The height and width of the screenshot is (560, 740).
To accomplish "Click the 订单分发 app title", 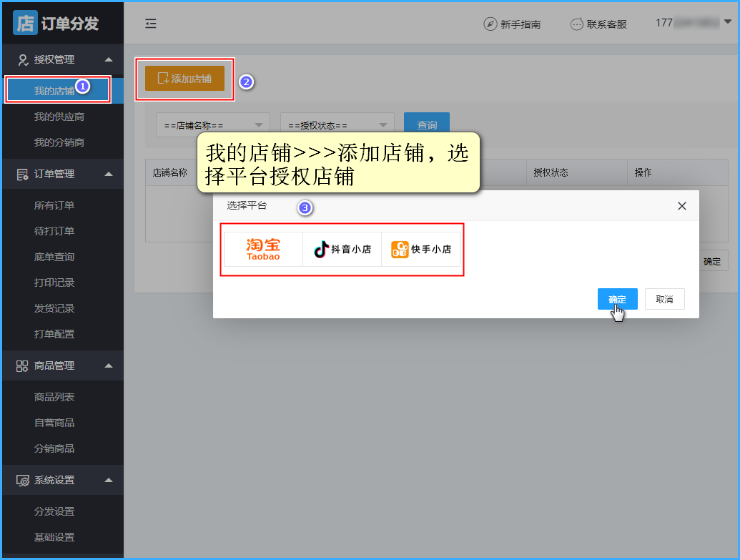I will pyautogui.click(x=70, y=24).
